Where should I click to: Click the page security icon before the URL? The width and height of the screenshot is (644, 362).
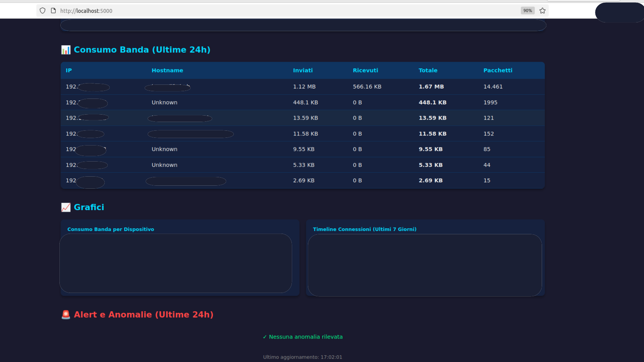pyautogui.click(x=53, y=11)
